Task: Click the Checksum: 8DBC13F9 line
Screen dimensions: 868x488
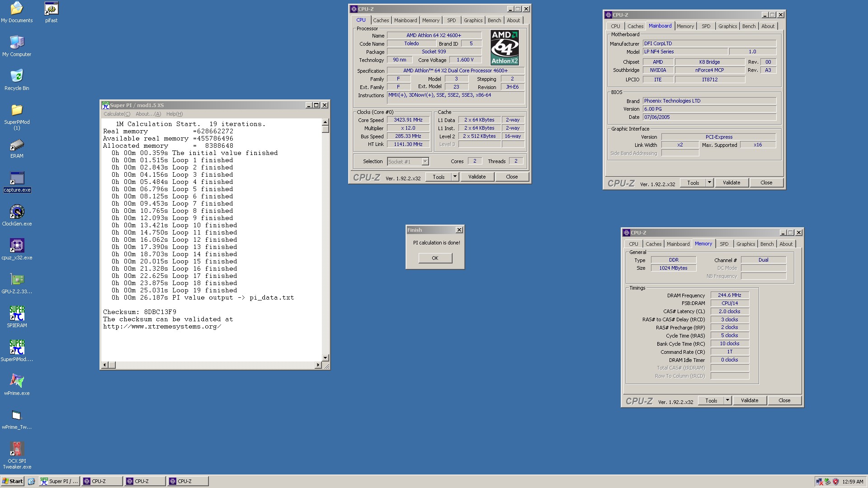Action: pos(140,312)
